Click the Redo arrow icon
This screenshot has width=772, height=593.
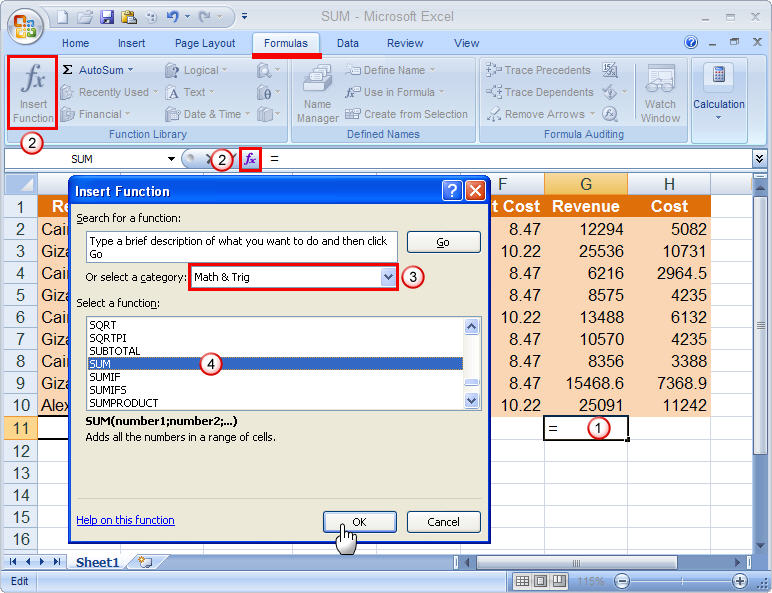205,17
